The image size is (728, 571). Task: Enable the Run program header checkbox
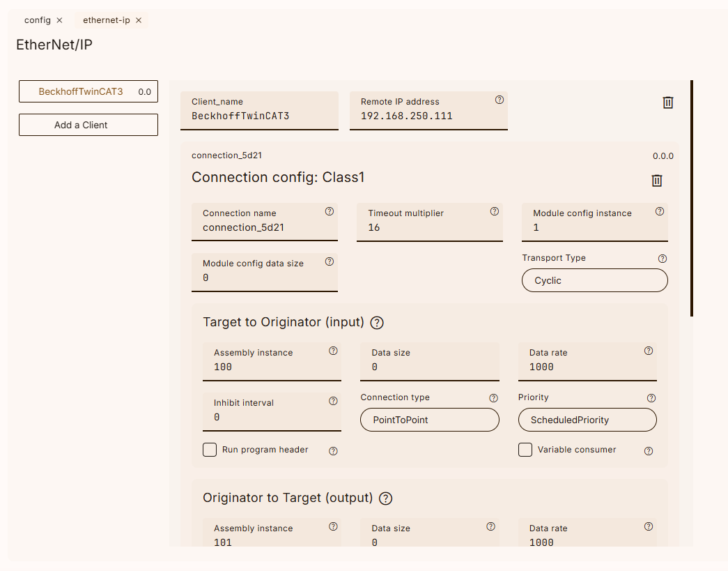point(210,450)
